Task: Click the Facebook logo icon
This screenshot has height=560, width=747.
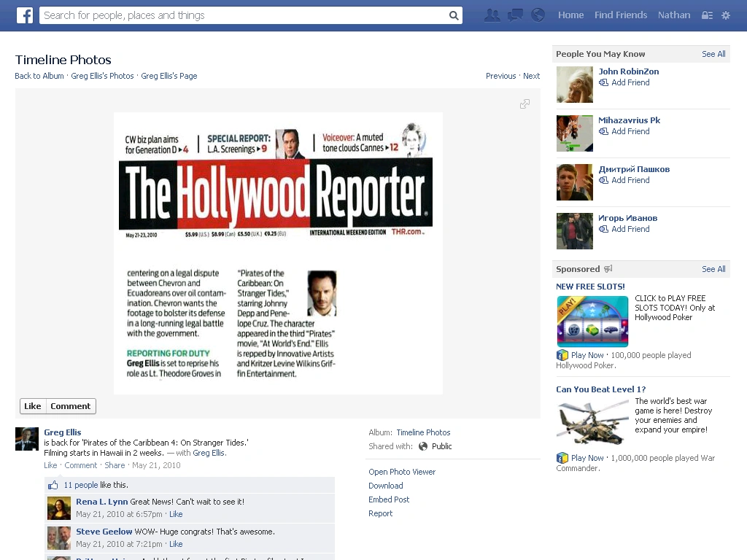Action: coord(25,15)
